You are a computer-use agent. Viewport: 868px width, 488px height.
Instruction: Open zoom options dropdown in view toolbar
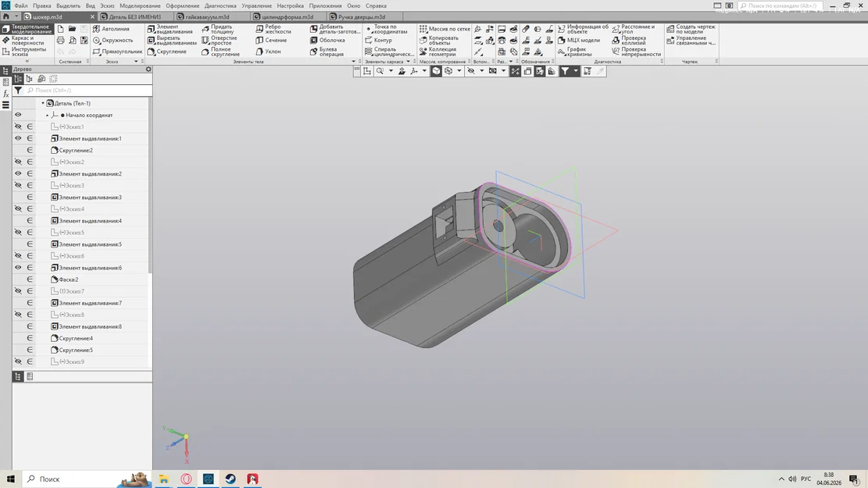pyautogui.click(x=391, y=71)
